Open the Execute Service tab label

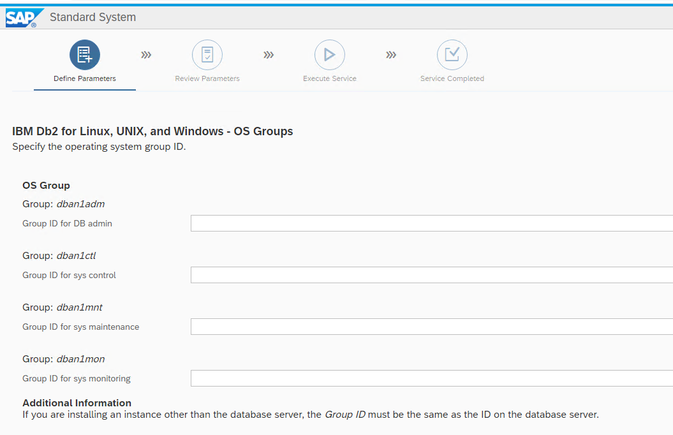click(x=330, y=79)
